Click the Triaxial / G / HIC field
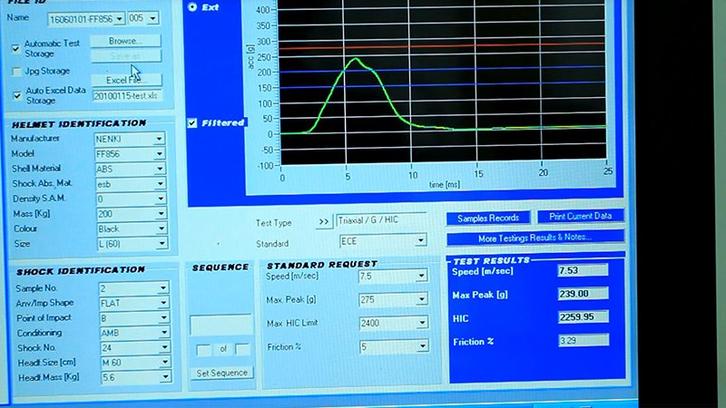Screen dimensions: 726x408 pyautogui.click(x=381, y=220)
